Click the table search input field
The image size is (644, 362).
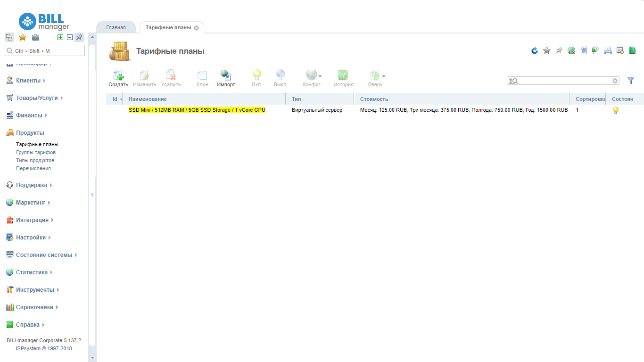click(x=563, y=81)
